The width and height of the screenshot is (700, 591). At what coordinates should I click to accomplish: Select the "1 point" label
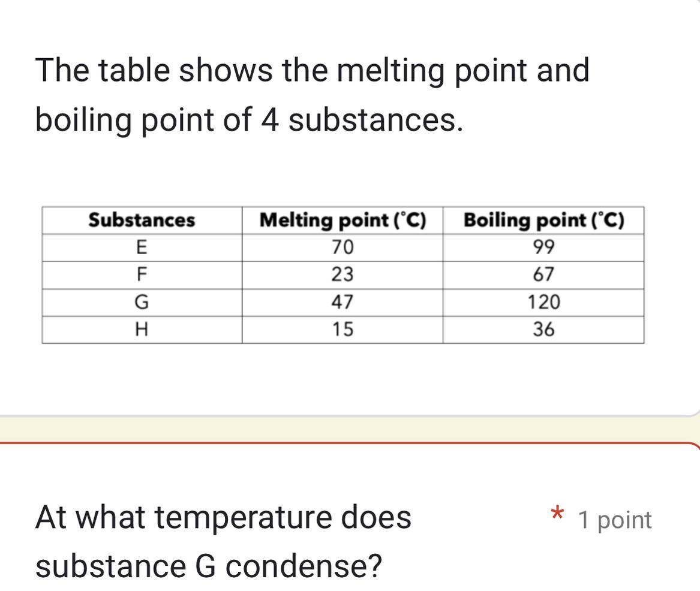coord(615,520)
